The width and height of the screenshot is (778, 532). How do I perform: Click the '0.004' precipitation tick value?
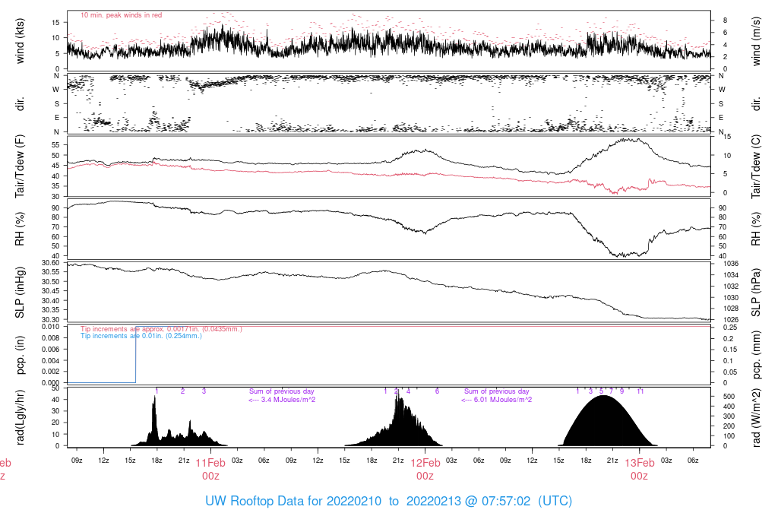(51, 361)
